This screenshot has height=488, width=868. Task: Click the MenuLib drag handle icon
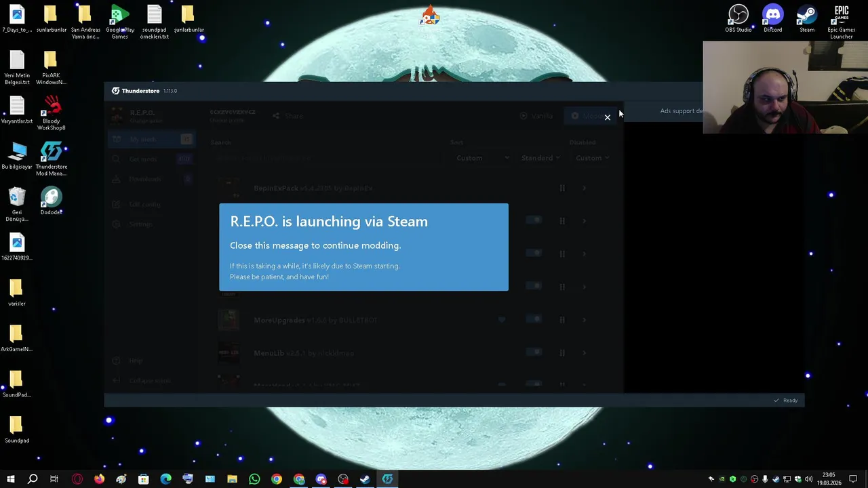point(562,352)
